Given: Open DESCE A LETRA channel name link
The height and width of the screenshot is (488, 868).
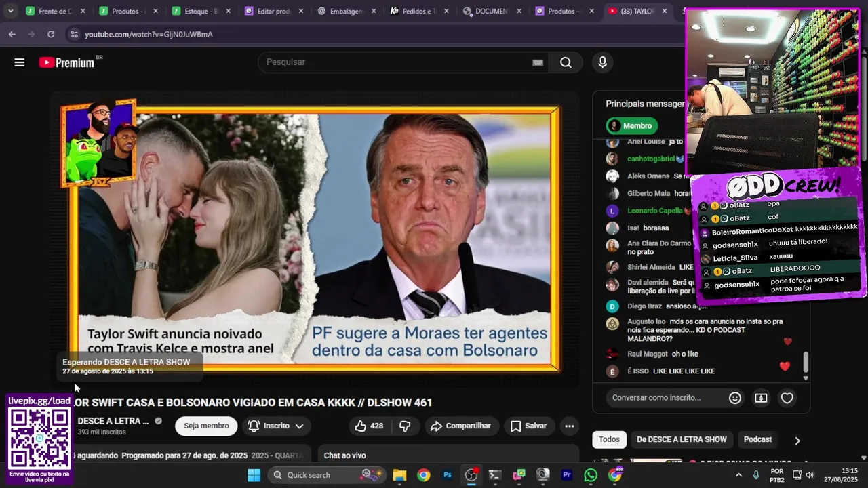Looking at the screenshot, I should [x=113, y=421].
